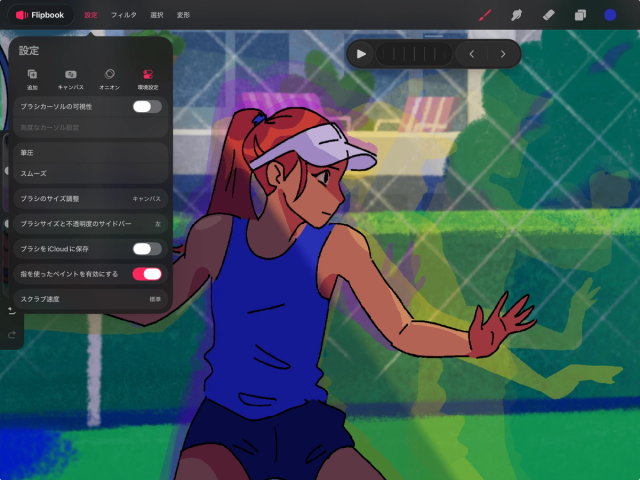Screen dimensions: 640x480
Task: Open the スムーズ settings row
Action: 91,173
